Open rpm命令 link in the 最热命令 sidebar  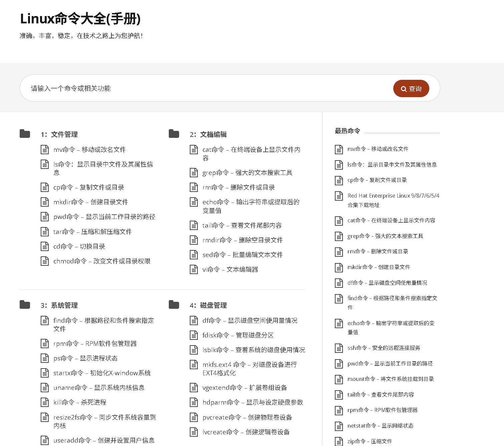click(383, 410)
